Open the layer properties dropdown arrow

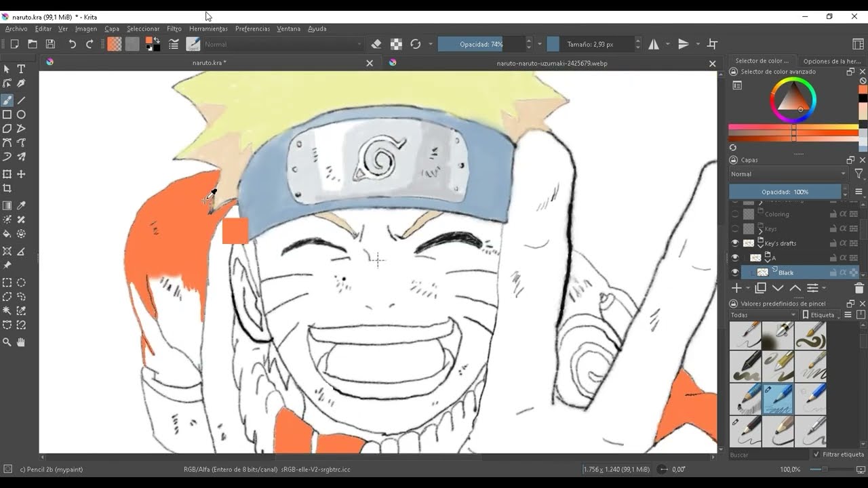824,289
